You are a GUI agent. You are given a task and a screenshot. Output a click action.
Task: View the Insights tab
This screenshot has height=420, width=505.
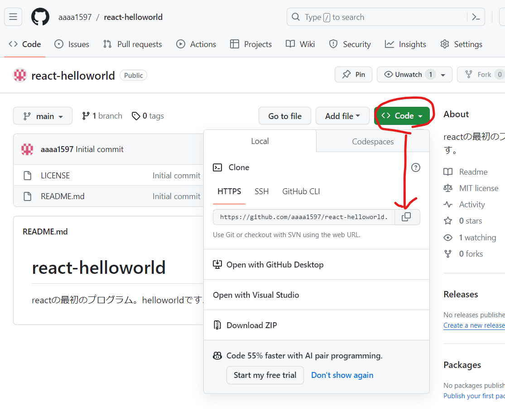(x=405, y=44)
